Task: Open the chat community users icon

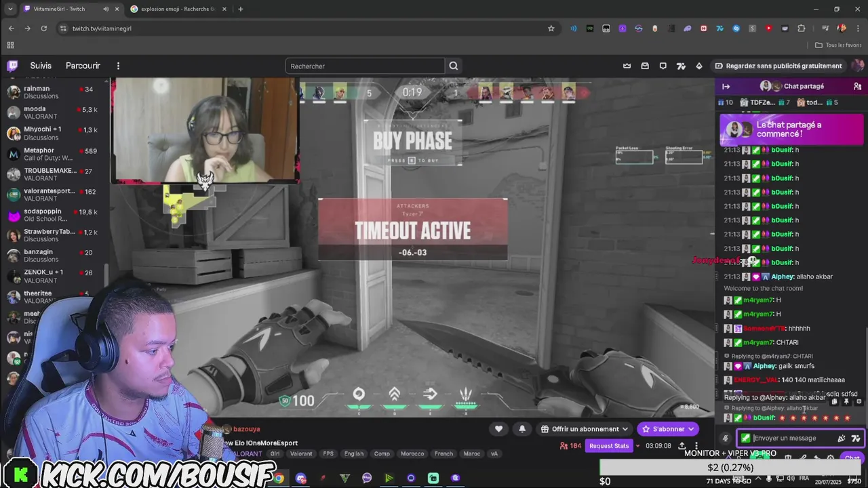Action: pos(857,86)
